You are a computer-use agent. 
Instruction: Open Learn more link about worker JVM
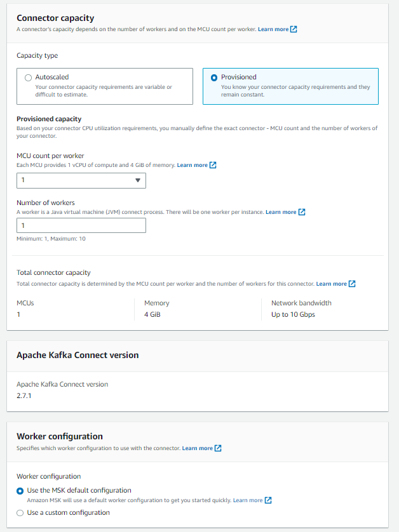click(x=281, y=212)
